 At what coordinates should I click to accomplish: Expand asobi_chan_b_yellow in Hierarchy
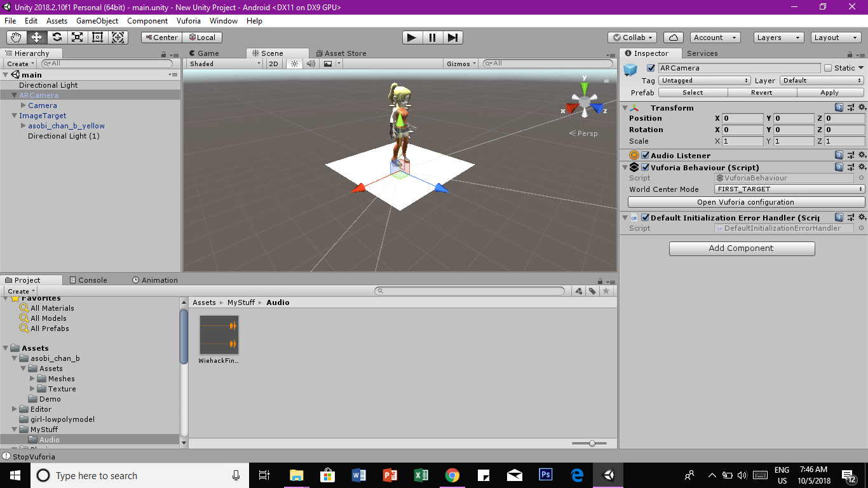(24, 126)
